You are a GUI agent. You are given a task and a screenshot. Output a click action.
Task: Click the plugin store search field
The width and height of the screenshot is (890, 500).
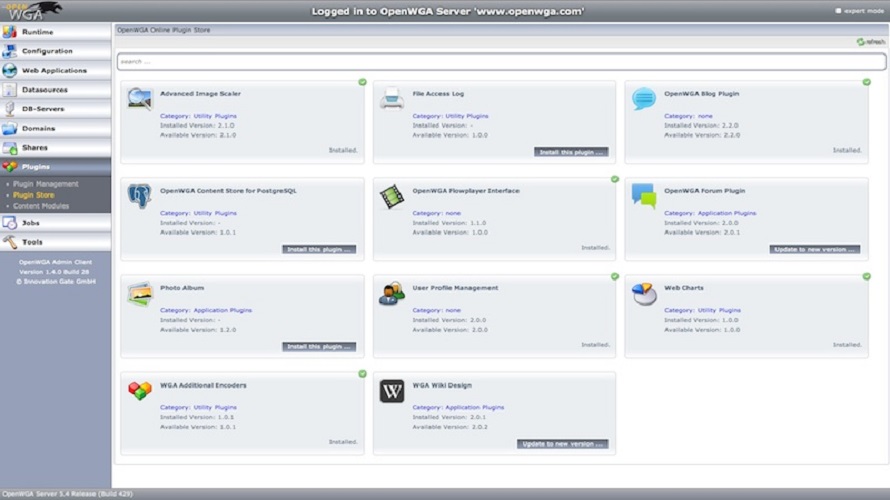coord(500,62)
